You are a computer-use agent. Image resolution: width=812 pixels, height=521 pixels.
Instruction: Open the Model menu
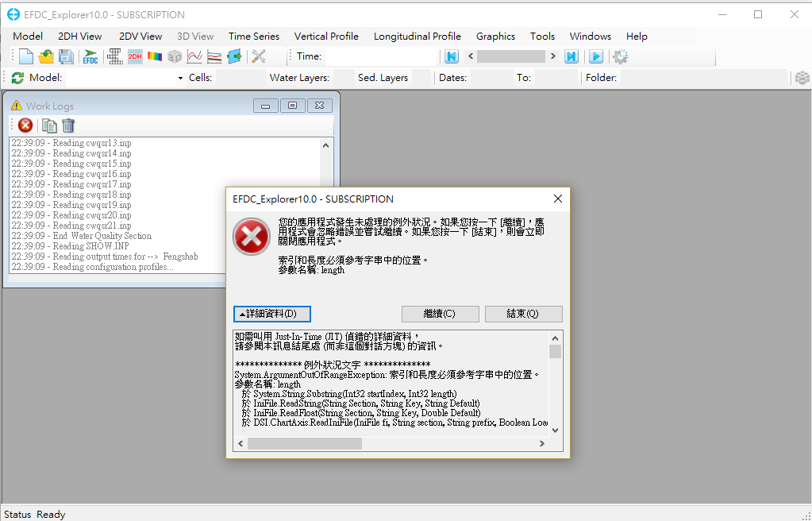point(28,37)
